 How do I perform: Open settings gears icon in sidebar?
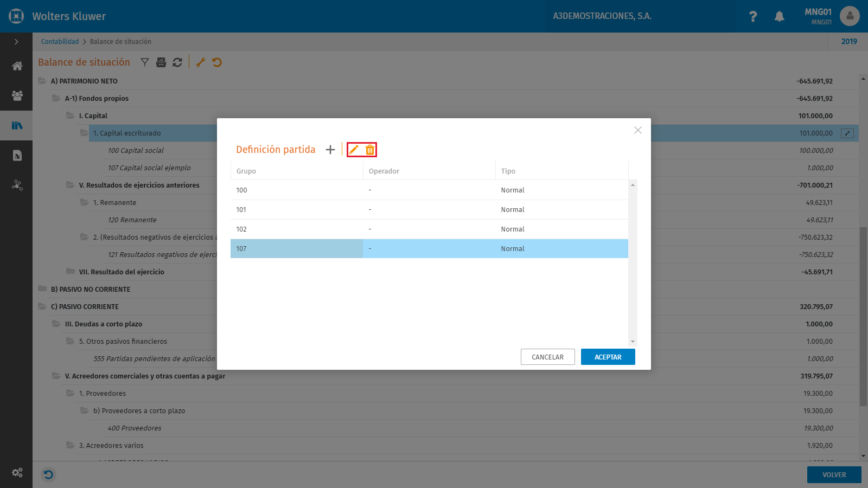[x=17, y=473]
